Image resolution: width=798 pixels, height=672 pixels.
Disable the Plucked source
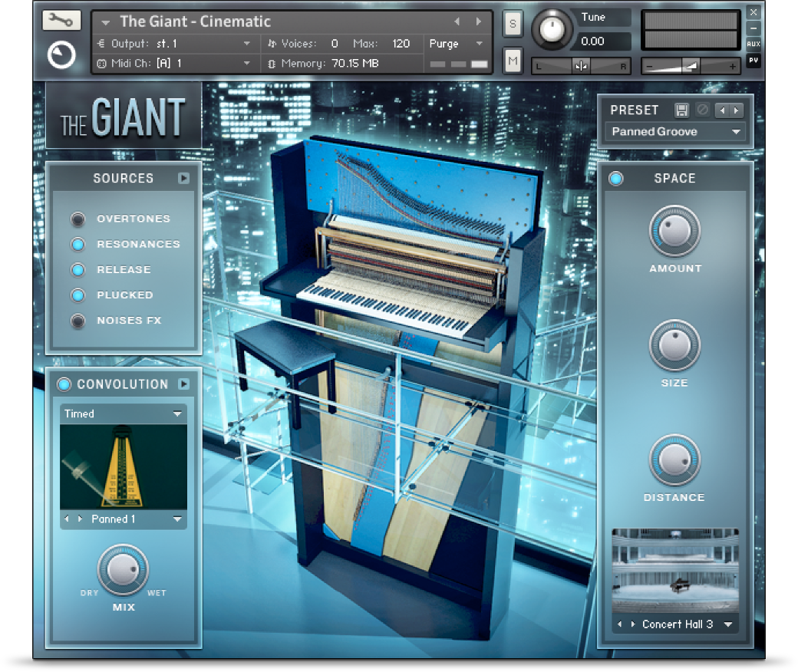pos(77,295)
